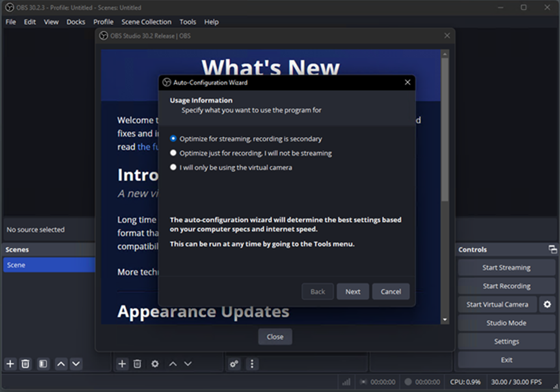Select Optimize just for recording option
The width and height of the screenshot is (560, 392).
174,153
